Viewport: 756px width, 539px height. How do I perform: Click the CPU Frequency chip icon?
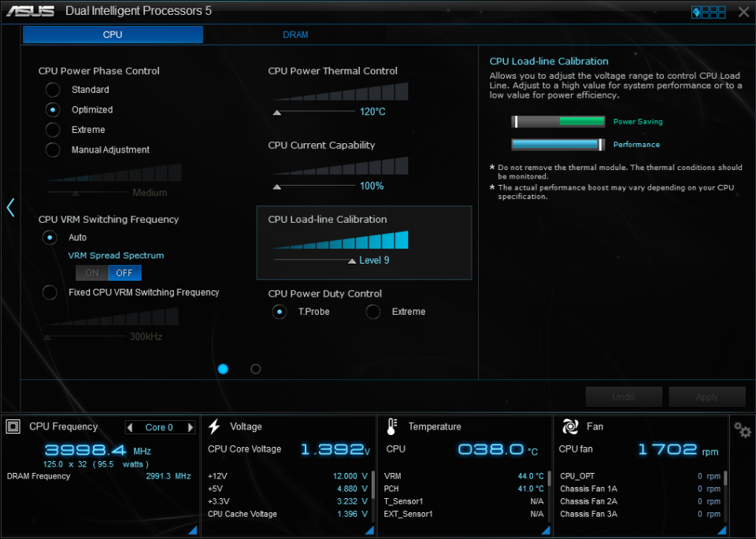tap(13, 426)
